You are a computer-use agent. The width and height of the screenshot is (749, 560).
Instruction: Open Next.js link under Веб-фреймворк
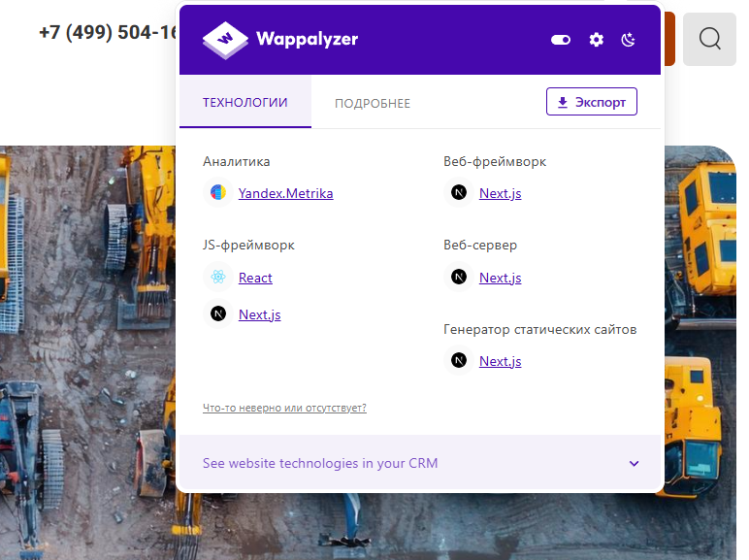click(500, 193)
